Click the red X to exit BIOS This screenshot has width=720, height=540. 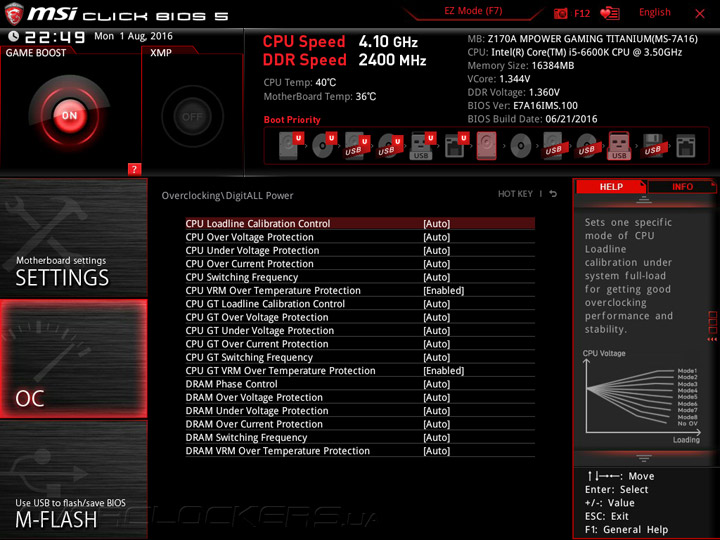(700, 14)
